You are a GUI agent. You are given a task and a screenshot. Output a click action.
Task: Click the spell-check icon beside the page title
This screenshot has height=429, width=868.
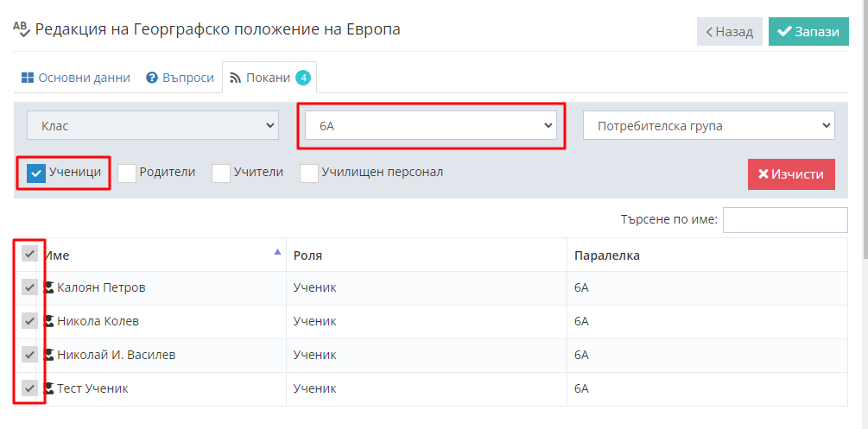[x=22, y=28]
